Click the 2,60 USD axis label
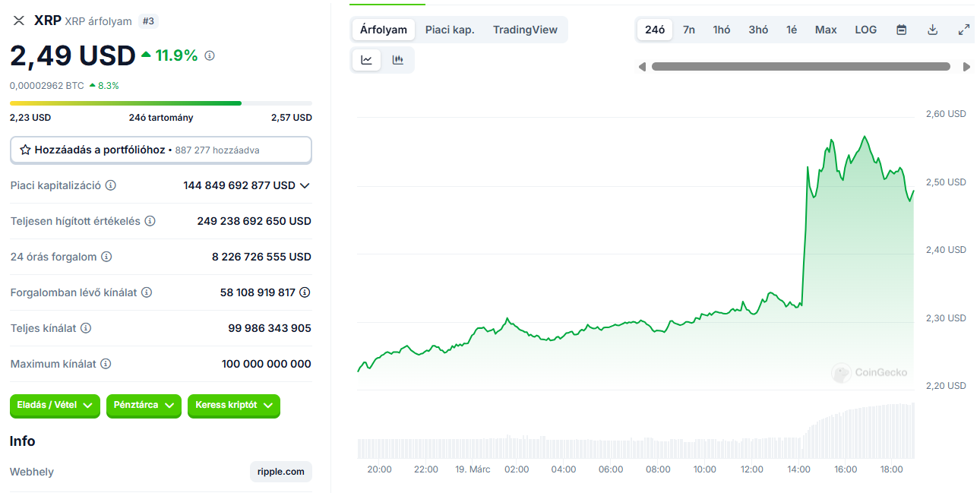The height and width of the screenshot is (496, 980). click(x=946, y=114)
